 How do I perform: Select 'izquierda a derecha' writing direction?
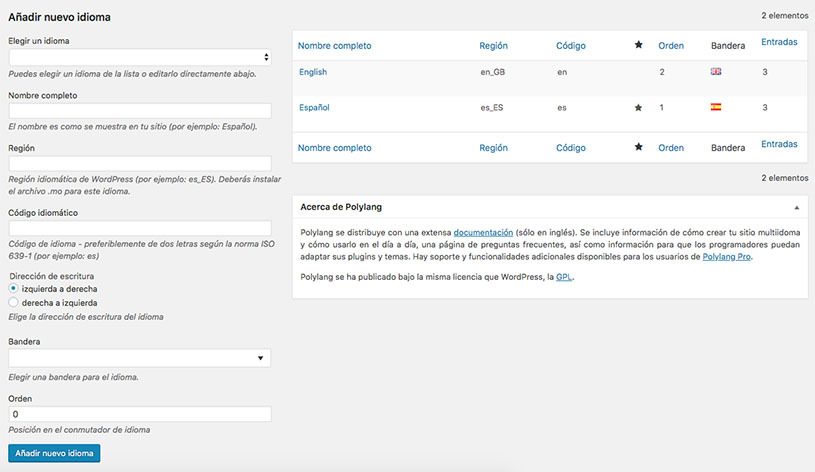pyautogui.click(x=14, y=288)
